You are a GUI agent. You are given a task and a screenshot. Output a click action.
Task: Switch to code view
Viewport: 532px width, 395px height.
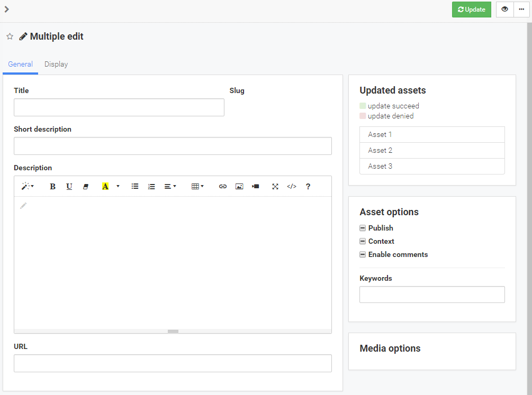coord(292,186)
